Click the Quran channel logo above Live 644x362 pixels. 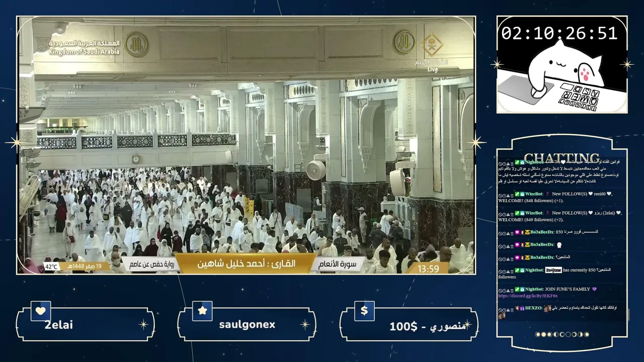coord(432,45)
